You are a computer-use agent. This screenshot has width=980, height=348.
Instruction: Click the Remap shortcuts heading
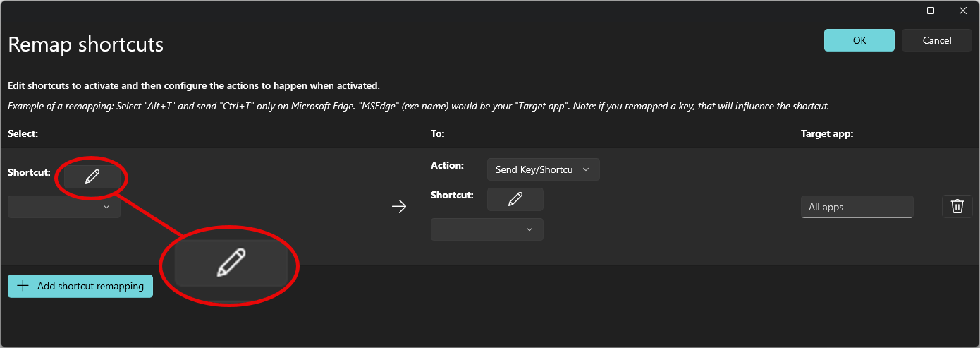click(86, 44)
